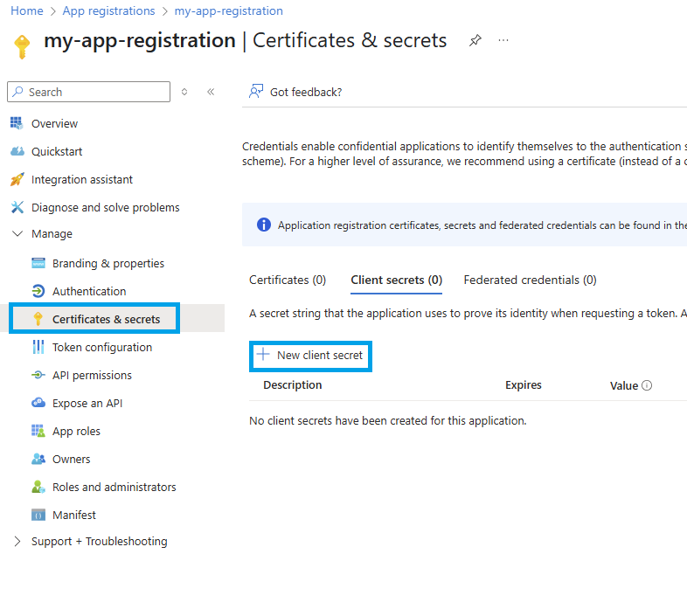Collapse the sidebar with double chevron
687x616 pixels.
pyautogui.click(x=211, y=92)
